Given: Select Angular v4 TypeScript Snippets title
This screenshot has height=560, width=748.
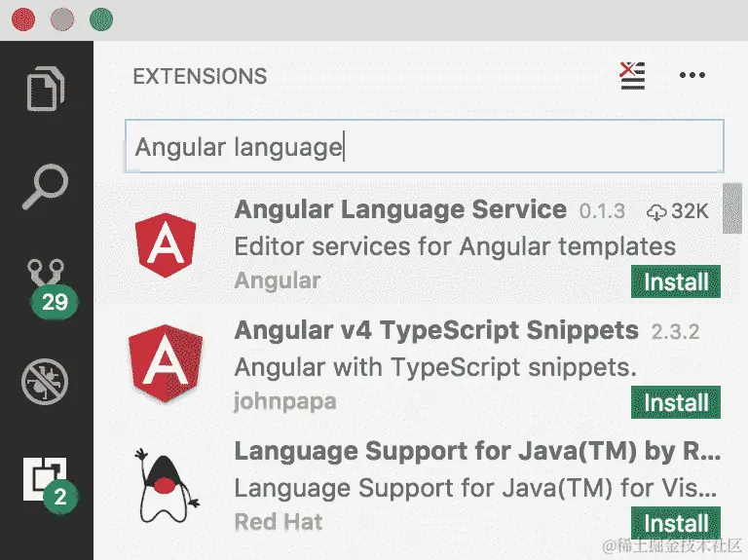Looking at the screenshot, I should [x=436, y=330].
